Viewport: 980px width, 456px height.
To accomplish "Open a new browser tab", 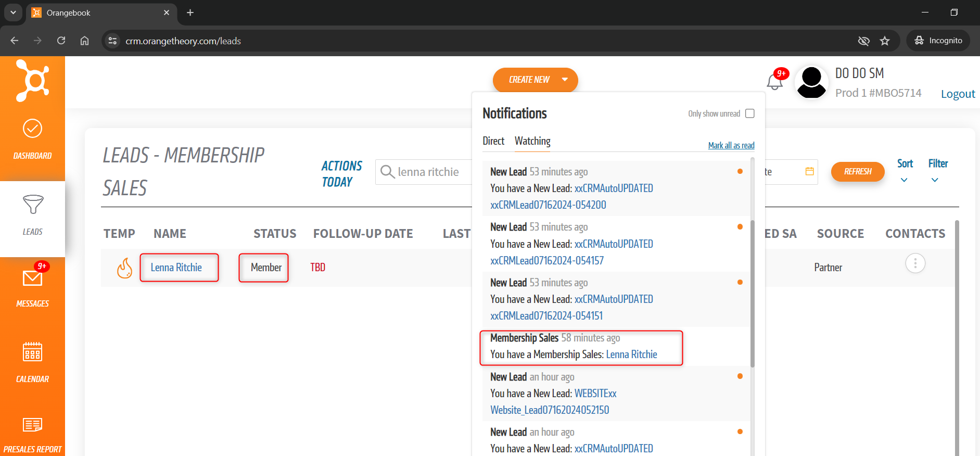I will click(190, 12).
